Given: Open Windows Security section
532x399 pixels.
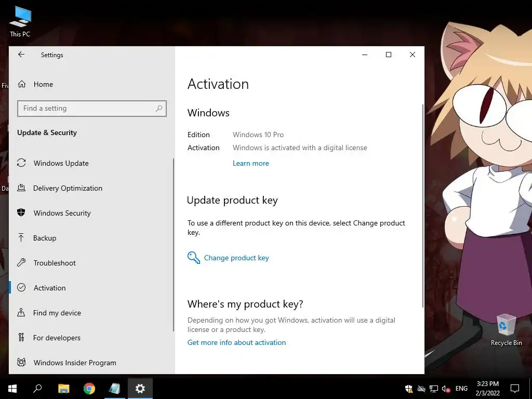Looking at the screenshot, I should (x=91, y=213).
